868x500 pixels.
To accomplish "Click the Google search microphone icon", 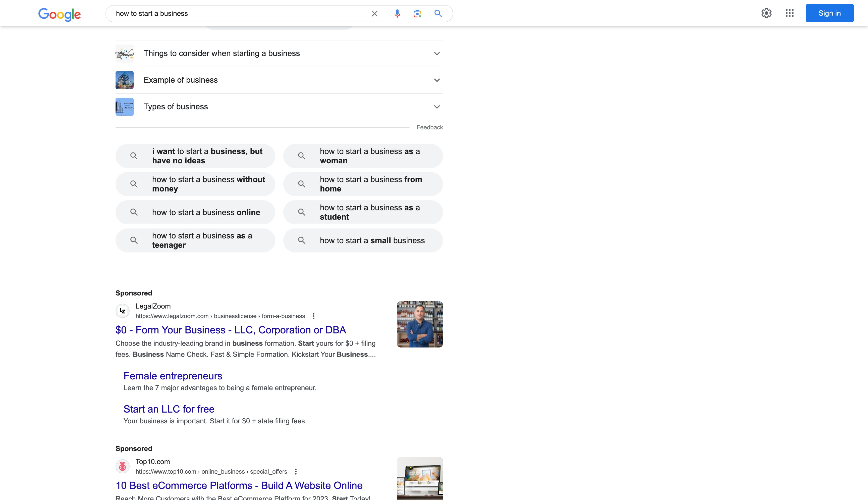I will coord(396,13).
